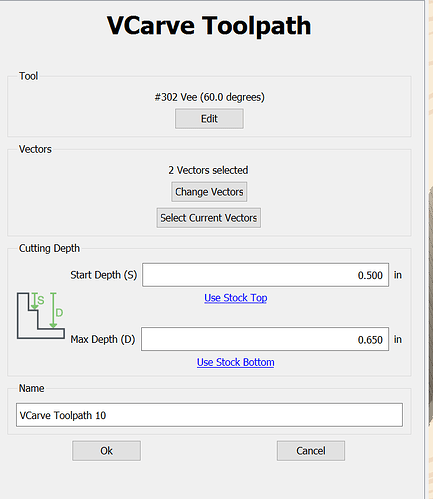The width and height of the screenshot is (433, 499).
Task: Set start depth via Use Stock Top
Action: click(x=236, y=298)
